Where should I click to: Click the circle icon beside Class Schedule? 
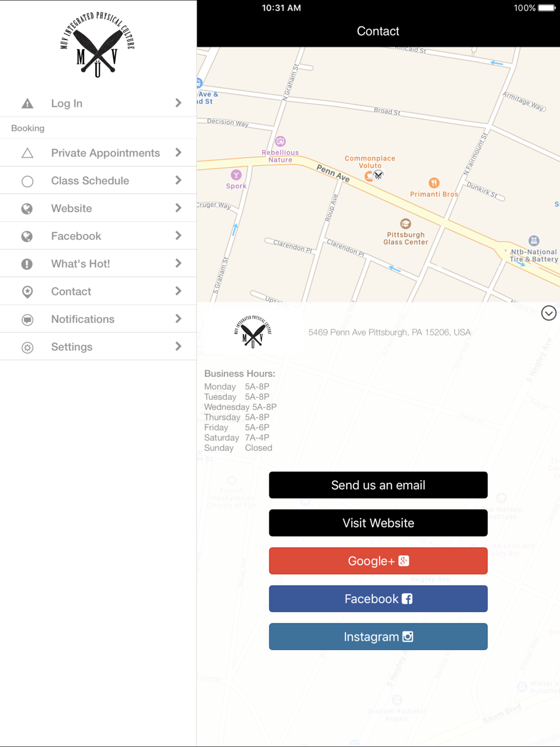pyautogui.click(x=27, y=181)
